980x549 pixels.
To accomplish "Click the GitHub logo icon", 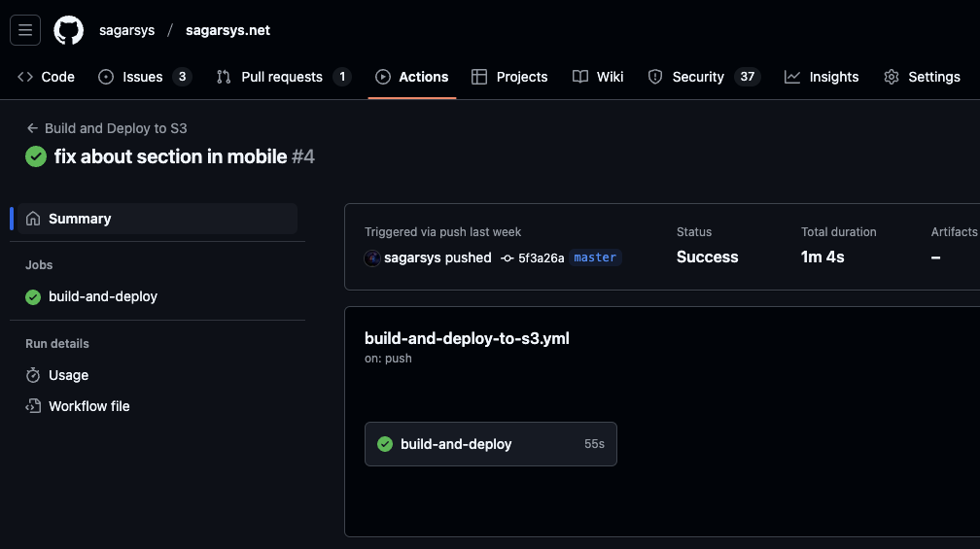I will coord(68,30).
